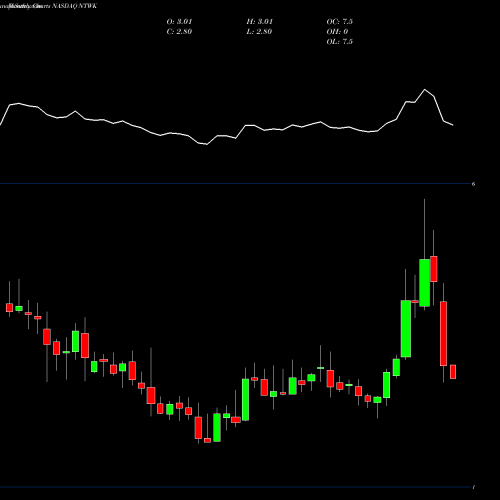Click the 'OL: 7.5' reading
This screenshot has height=500, width=500.
340,42
